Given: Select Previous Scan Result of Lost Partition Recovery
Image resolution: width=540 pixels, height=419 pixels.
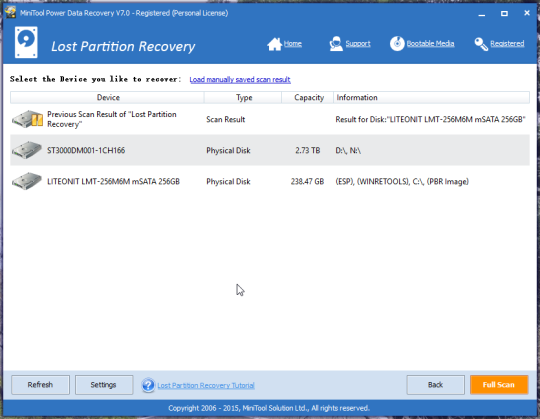Looking at the screenshot, I should [112, 119].
